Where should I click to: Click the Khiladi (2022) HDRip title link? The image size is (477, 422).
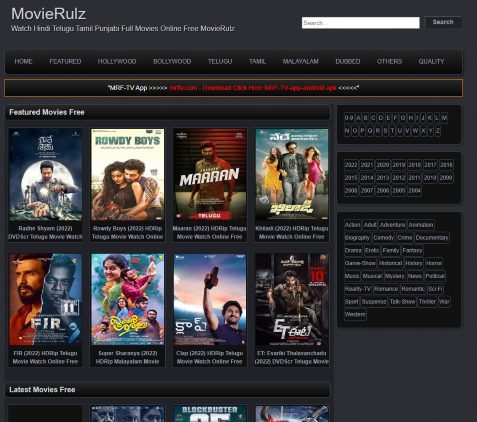[x=292, y=232]
